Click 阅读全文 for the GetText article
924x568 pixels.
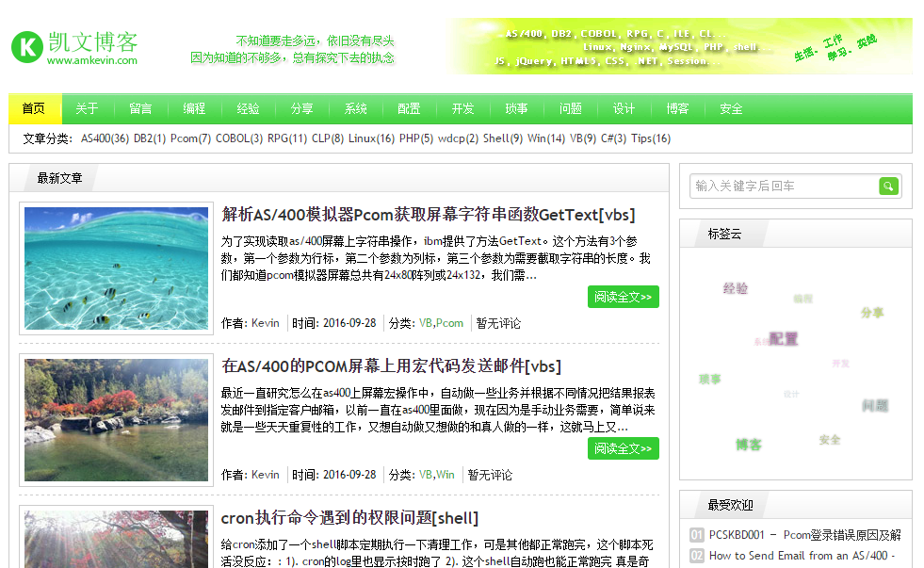coord(623,297)
